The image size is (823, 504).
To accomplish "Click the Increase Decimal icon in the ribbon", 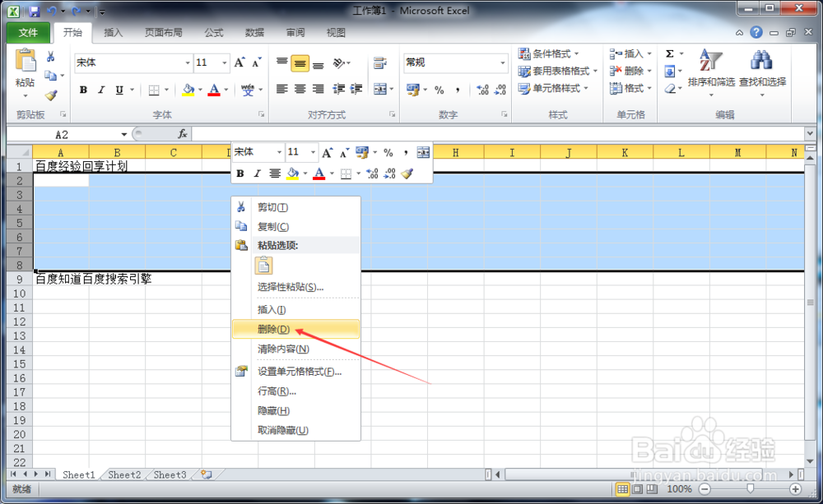I will pyautogui.click(x=482, y=90).
